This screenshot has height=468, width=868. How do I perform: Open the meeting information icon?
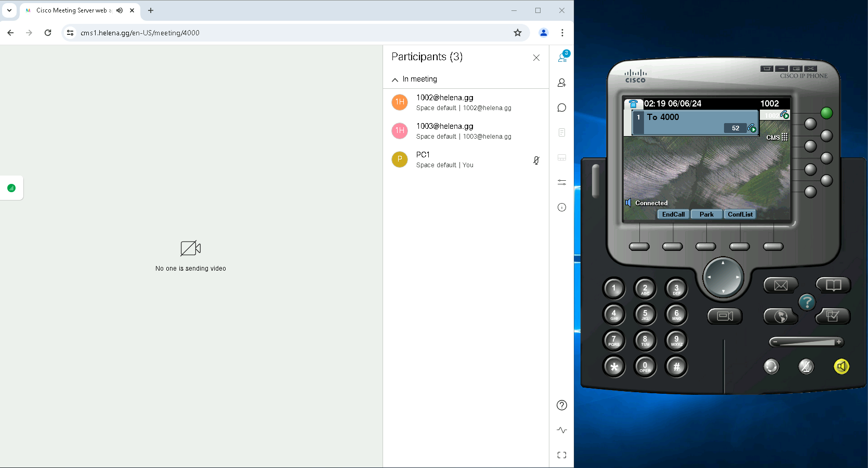[x=561, y=207]
